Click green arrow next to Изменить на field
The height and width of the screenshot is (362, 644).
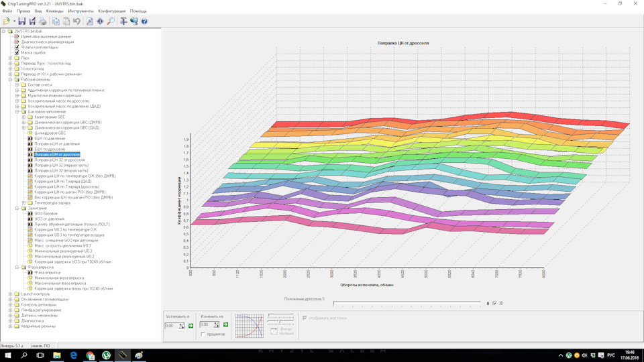coord(225,324)
